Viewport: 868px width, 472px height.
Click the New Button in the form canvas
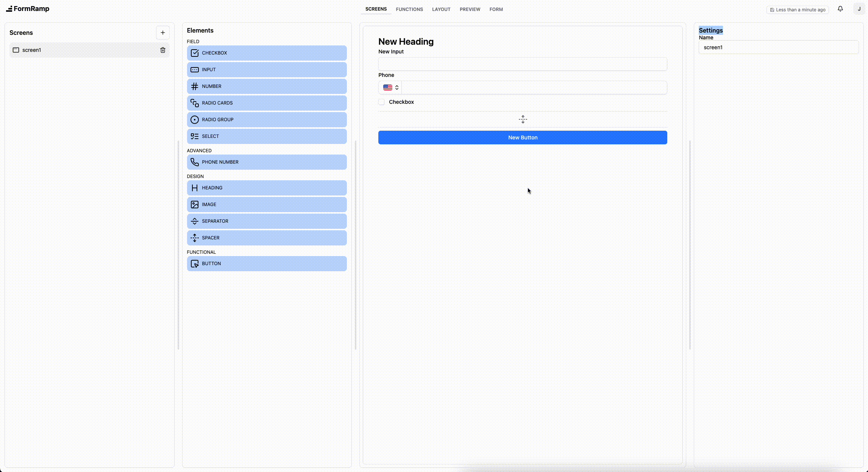523,137
